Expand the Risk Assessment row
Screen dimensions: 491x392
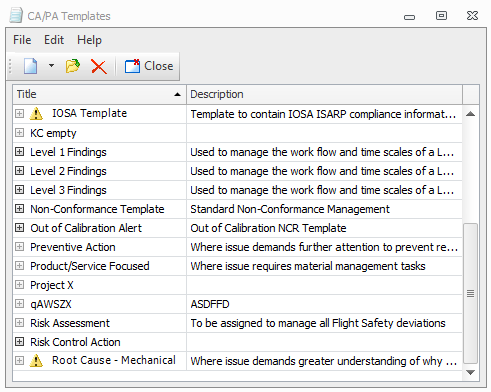[20, 323]
